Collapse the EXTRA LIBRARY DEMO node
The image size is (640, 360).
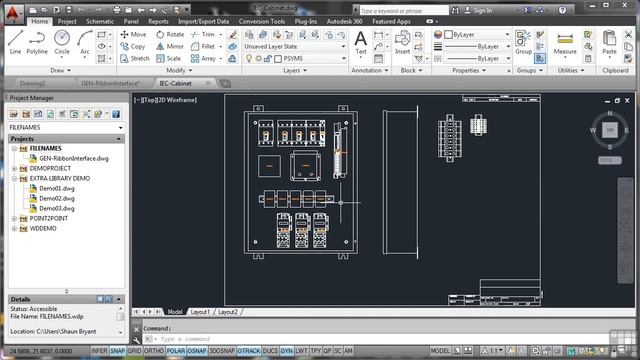pos(14,178)
